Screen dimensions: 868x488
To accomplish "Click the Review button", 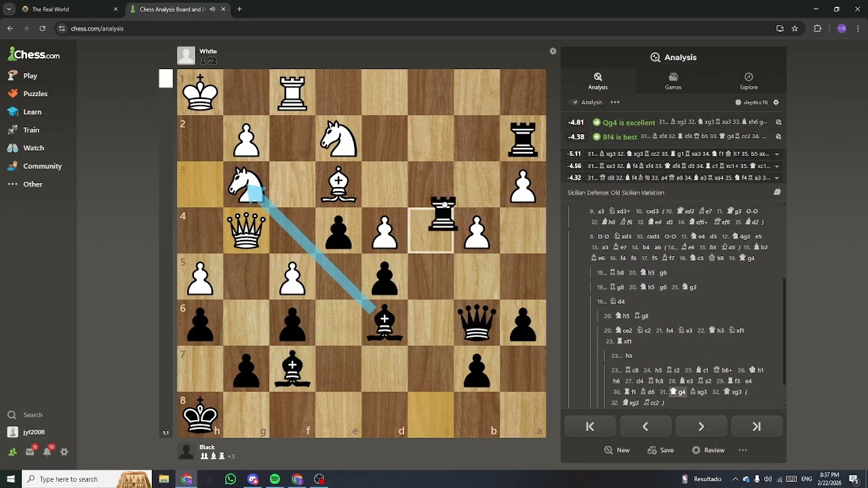I will point(708,450).
